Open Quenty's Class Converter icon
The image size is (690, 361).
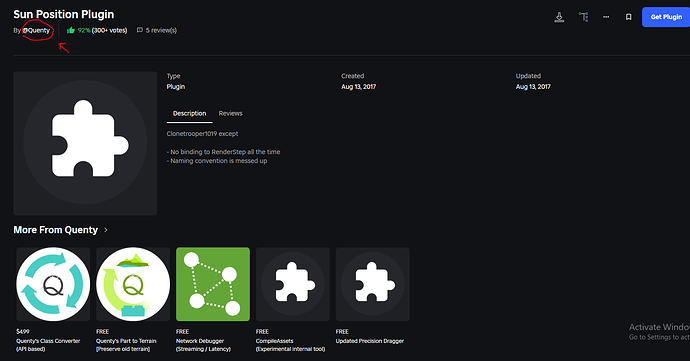tap(53, 284)
